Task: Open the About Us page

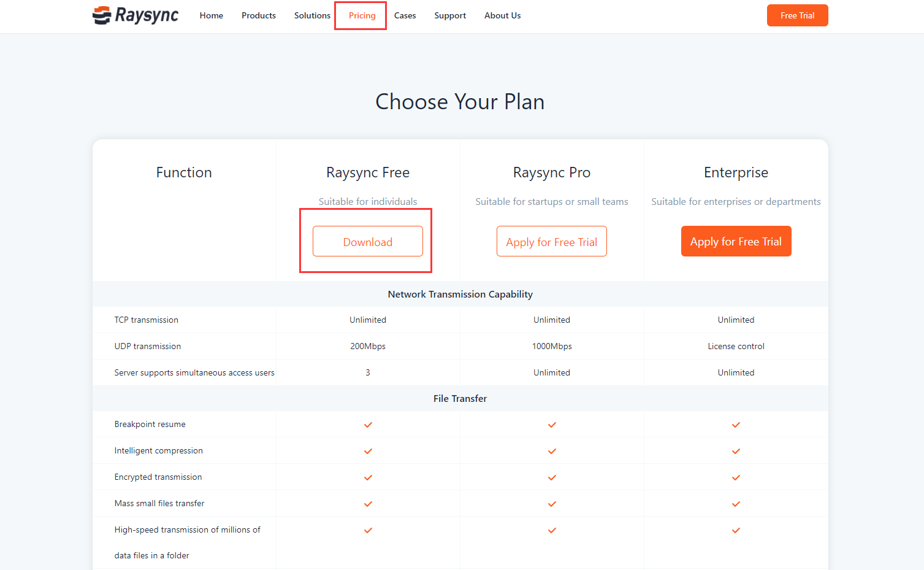Action: 503,15
